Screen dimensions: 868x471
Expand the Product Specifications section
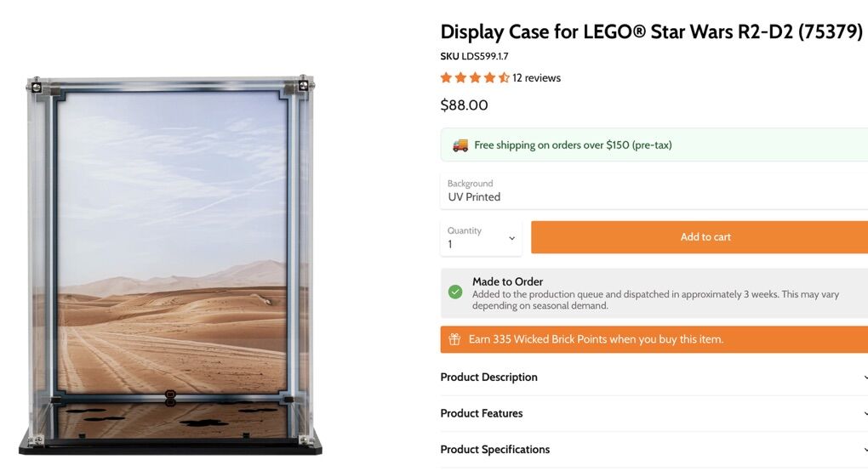495,450
